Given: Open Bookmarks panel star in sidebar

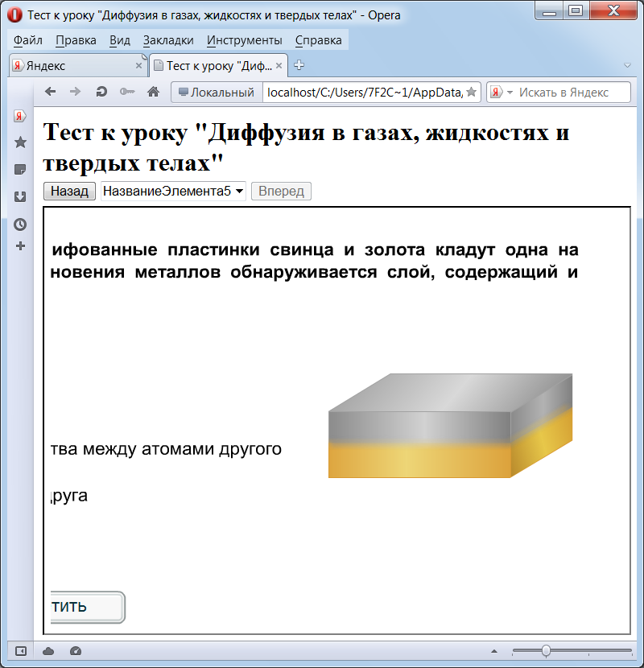Looking at the screenshot, I should click(x=20, y=142).
